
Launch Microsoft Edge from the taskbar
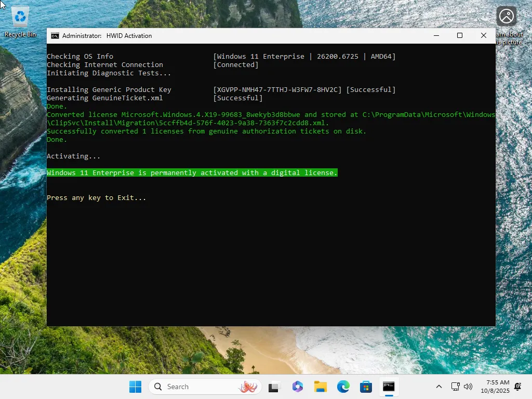pyautogui.click(x=343, y=387)
